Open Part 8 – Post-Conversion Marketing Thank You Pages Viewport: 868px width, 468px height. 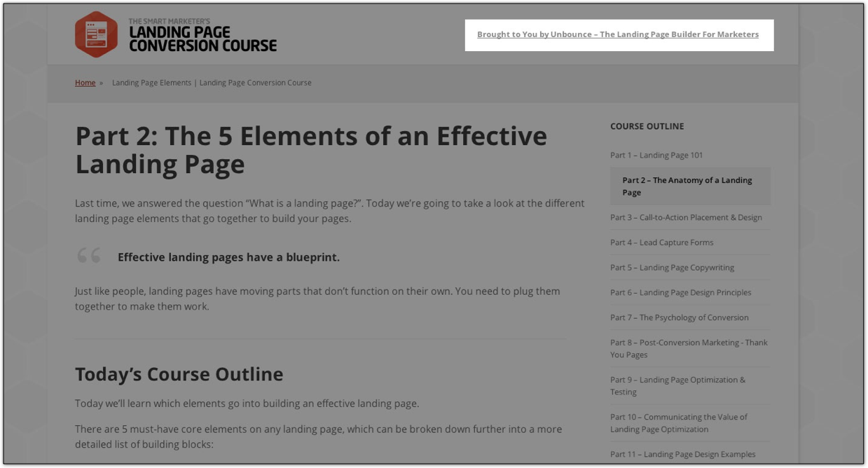(688, 348)
